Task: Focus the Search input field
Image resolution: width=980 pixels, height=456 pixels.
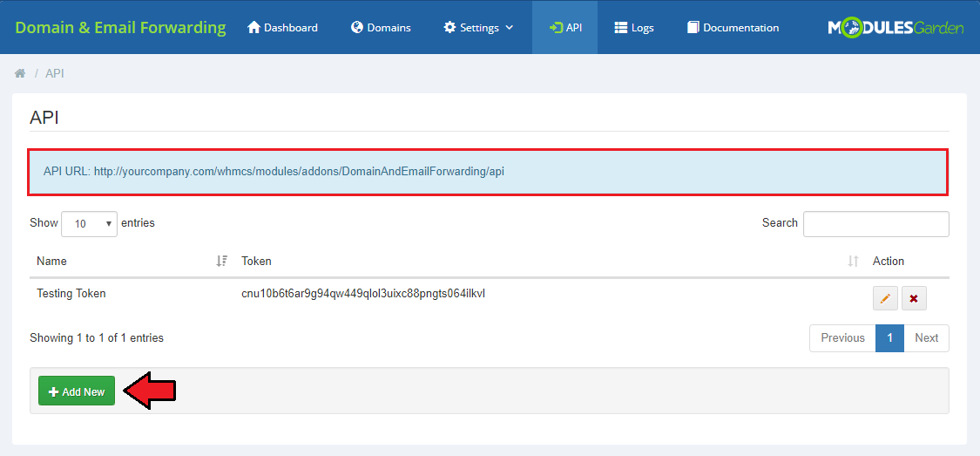Action: 875,224
